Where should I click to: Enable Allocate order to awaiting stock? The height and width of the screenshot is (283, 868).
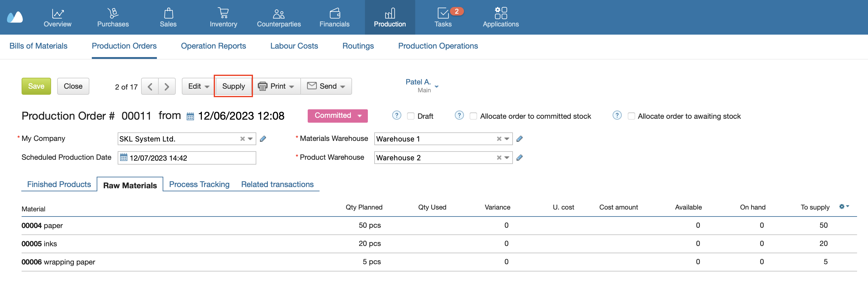[631, 116]
